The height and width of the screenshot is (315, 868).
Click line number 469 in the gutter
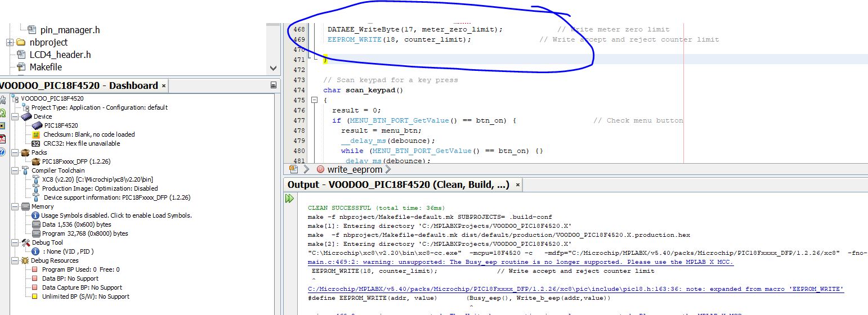tap(299, 39)
